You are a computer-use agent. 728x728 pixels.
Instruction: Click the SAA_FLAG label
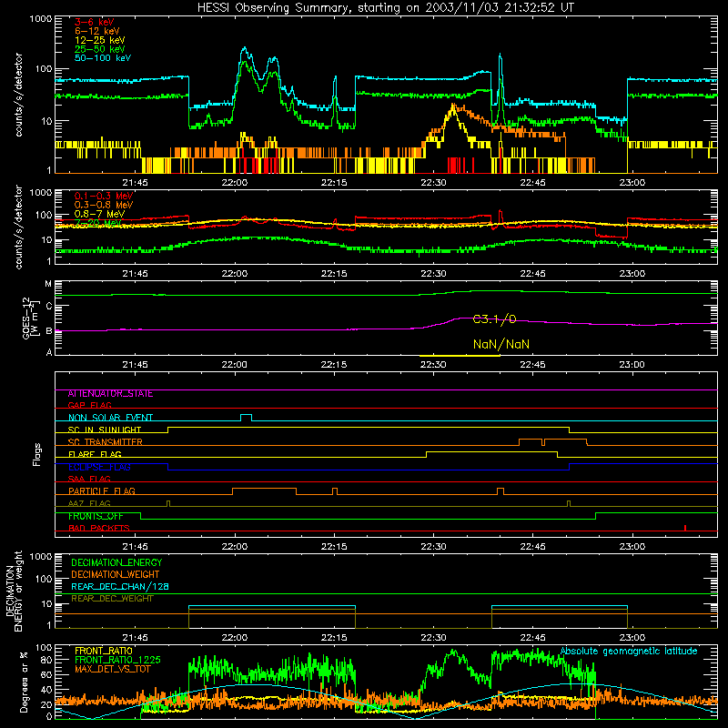point(89,479)
